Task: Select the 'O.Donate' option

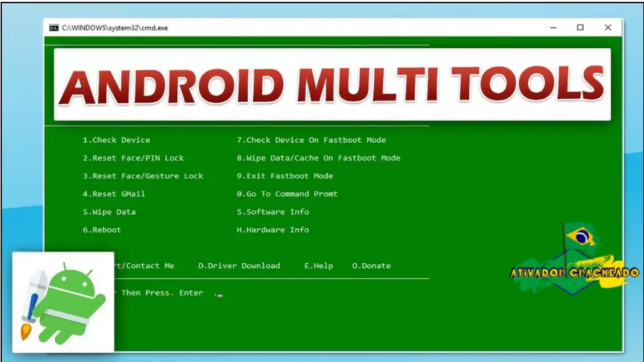Action: pos(371,266)
